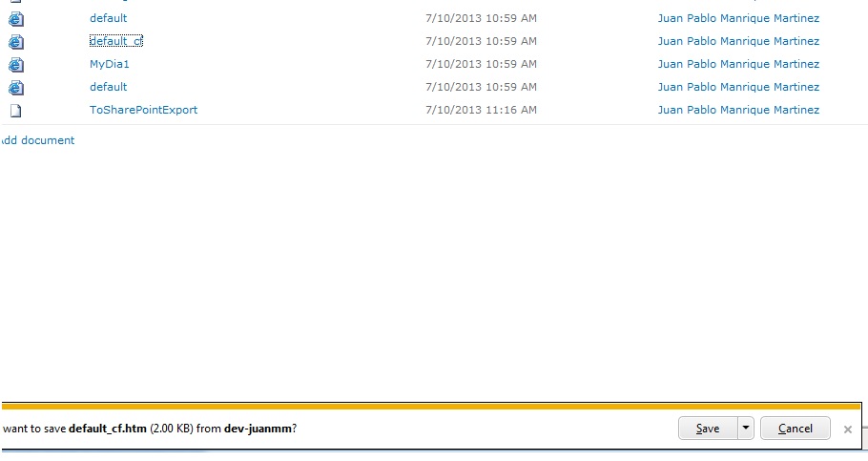
Task: Open author profile in the ToSharePointExport row
Action: click(x=737, y=110)
